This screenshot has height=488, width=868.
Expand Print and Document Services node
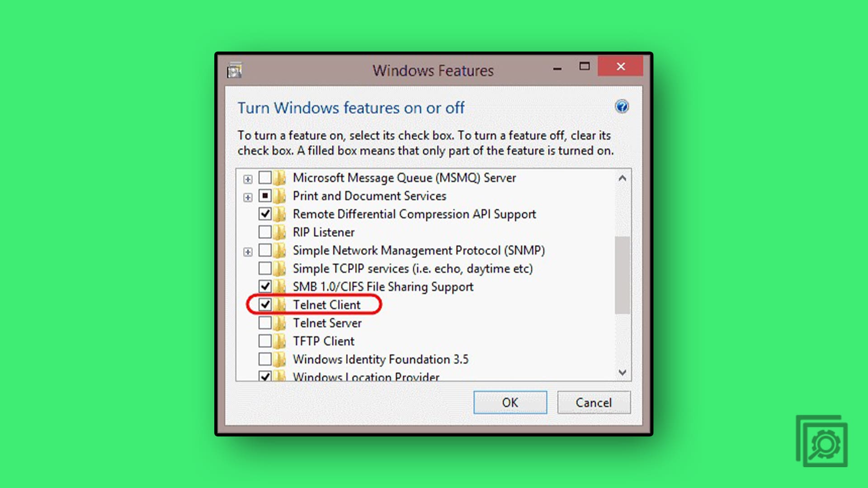point(248,197)
